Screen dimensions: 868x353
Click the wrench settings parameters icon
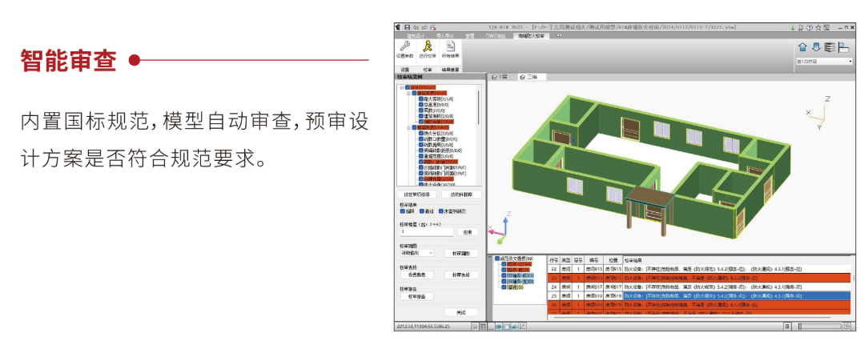[x=404, y=47]
